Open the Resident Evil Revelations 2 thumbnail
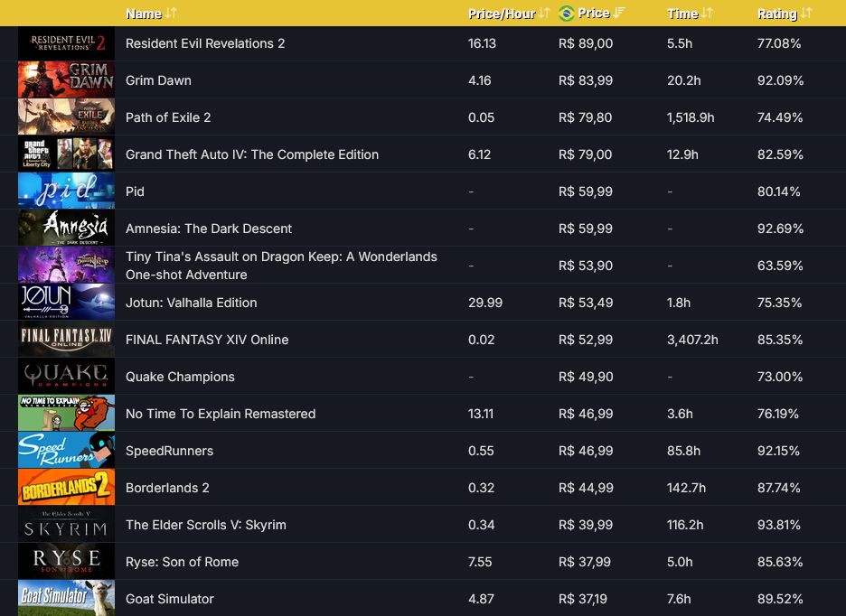 66,43
